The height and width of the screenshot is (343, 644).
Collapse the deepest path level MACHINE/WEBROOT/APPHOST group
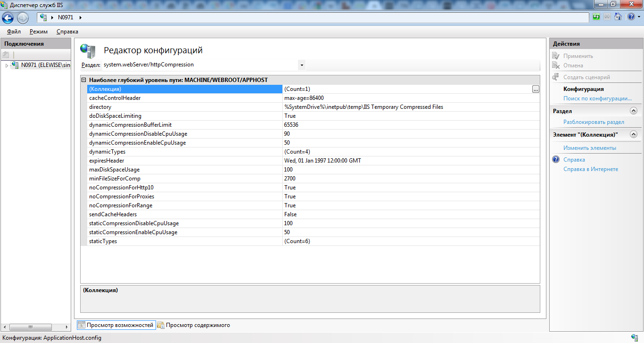(84, 80)
